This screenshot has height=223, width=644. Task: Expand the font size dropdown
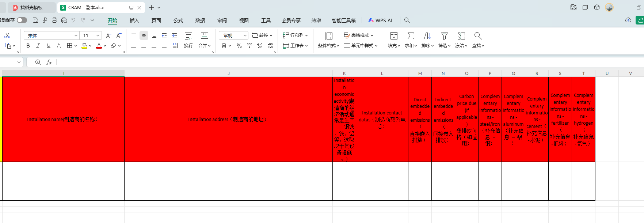click(98, 35)
